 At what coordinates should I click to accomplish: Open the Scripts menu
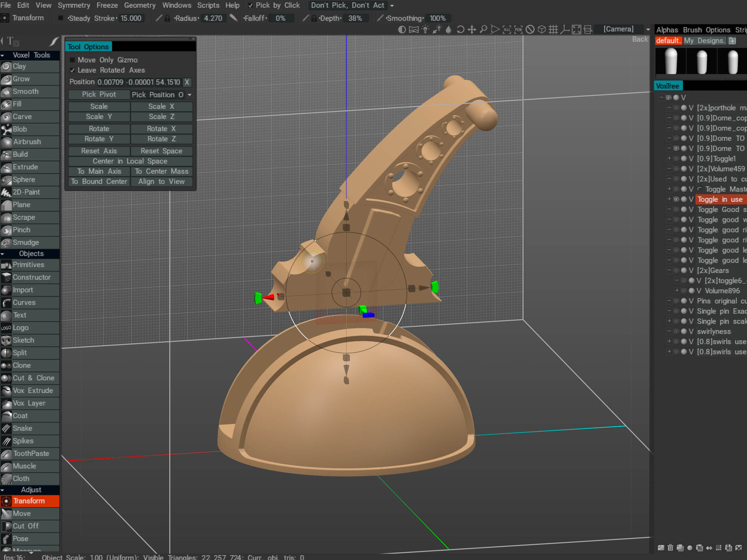[x=208, y=5]
